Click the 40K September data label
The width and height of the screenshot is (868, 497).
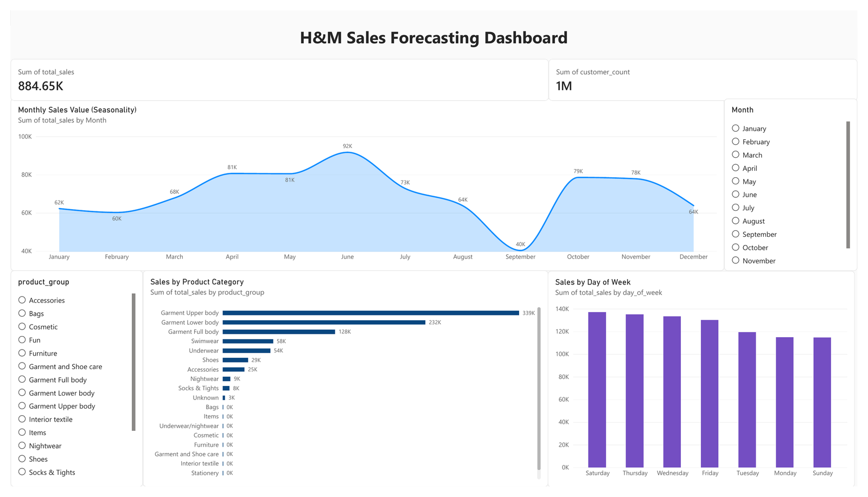(520, 244)
